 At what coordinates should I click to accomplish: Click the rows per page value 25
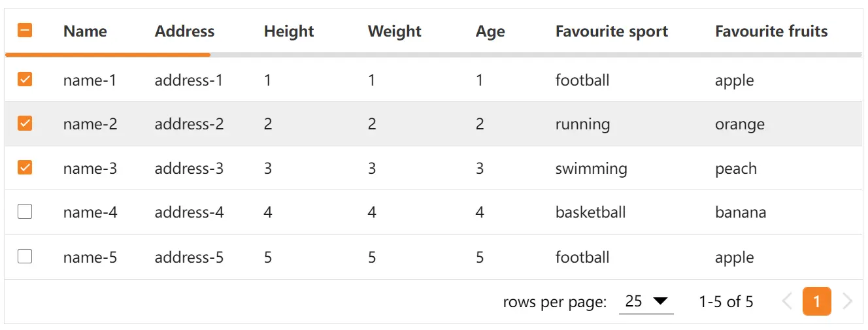(633, 301)
